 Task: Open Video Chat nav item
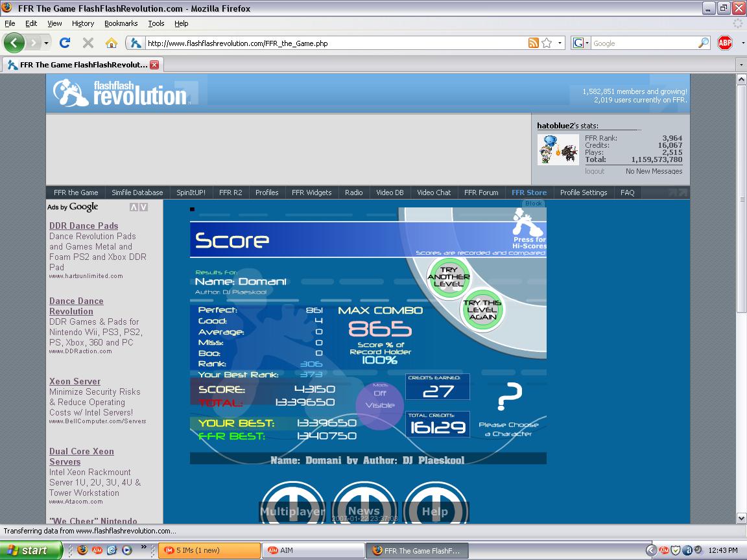(434, 192)
